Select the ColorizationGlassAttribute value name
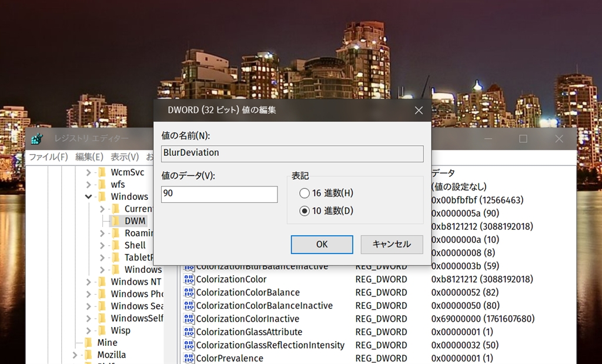Image resolution: width=602 pixels, height=364 pixels. pos(249,332)
